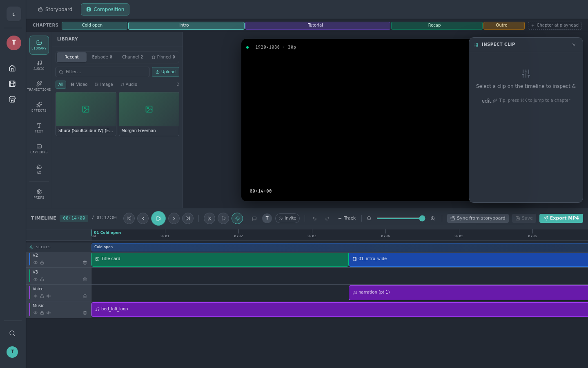Click Sync from storyboard

(478, 218)
